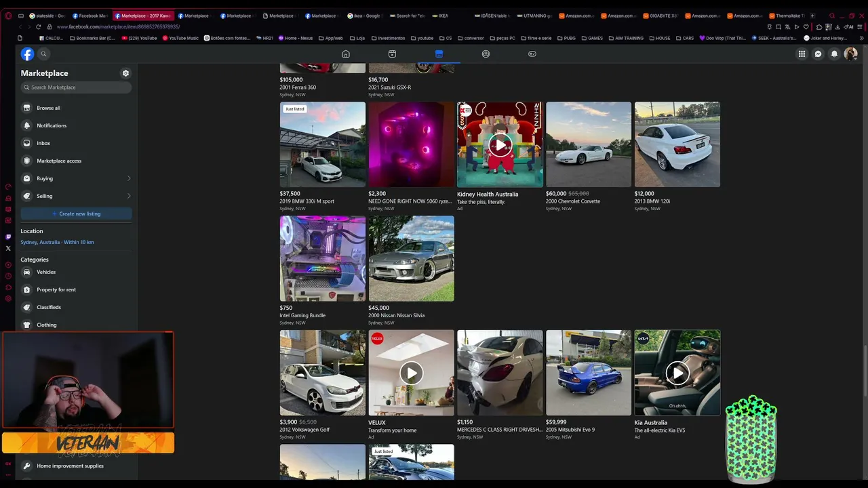Viewport: 868px width, 488px height.
Task: Open Property for rent category
Action: 76,289
